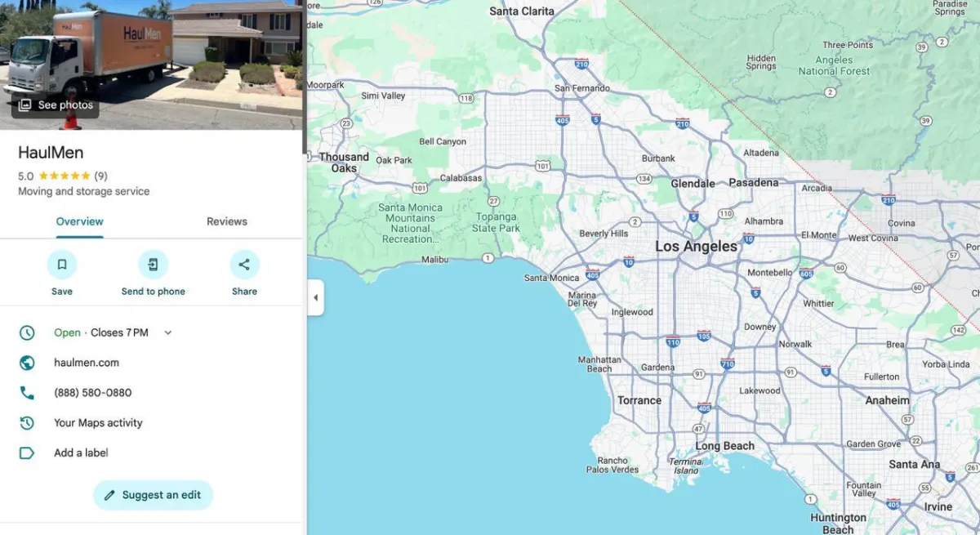Click Long Beach label on map

tap(725, 446)
